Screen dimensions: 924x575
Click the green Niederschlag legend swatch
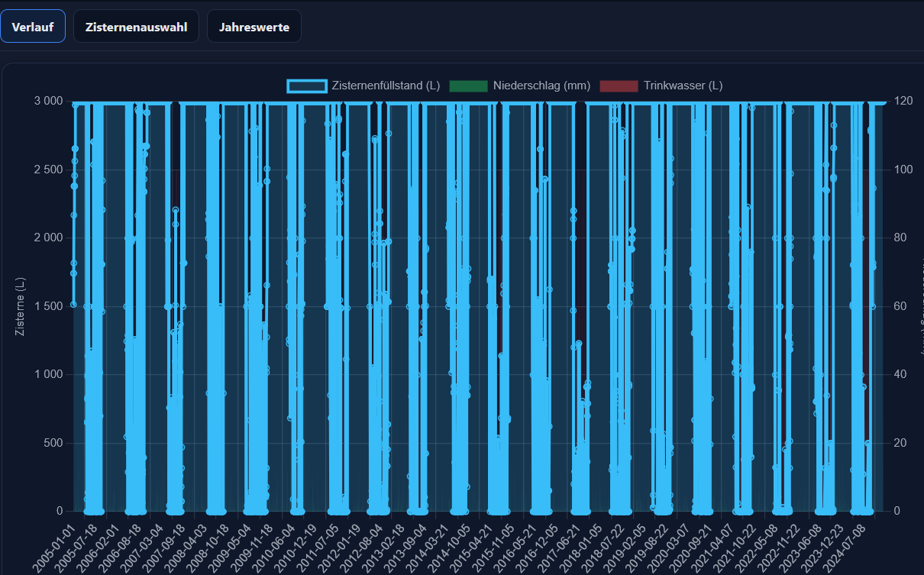point(468,86)
